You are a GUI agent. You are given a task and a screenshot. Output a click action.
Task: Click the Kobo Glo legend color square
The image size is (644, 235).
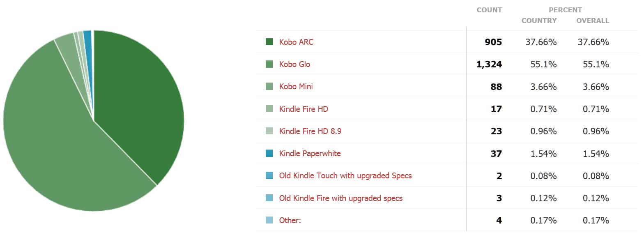click(269, 64)
